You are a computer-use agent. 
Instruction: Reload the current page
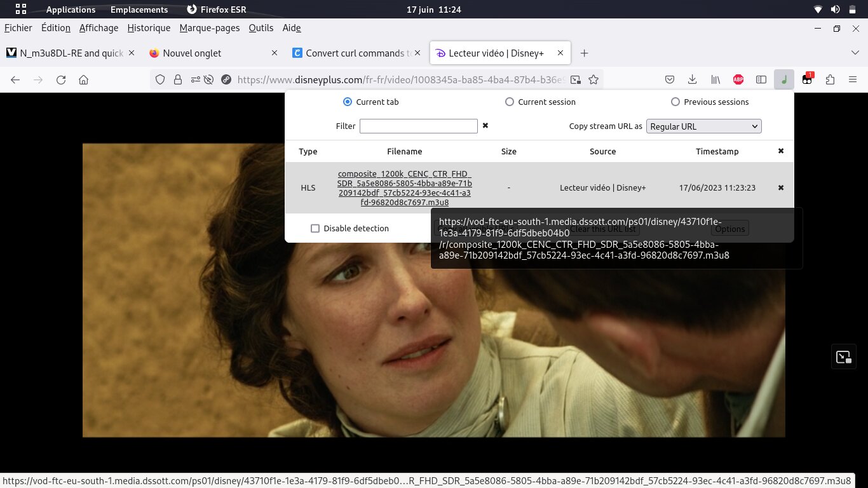click(x=61, y=79)
